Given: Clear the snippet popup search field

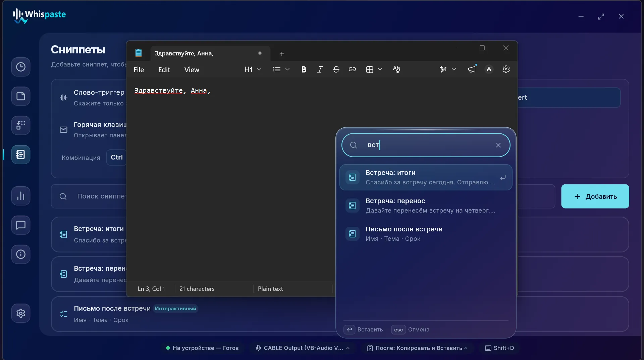Looking at the screenshot, I should 498,145.
